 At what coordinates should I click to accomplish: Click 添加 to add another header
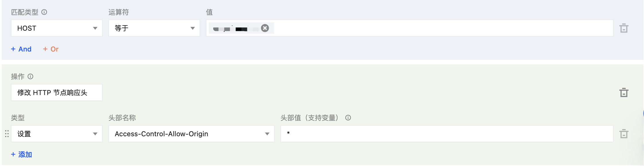click(22, 155)
